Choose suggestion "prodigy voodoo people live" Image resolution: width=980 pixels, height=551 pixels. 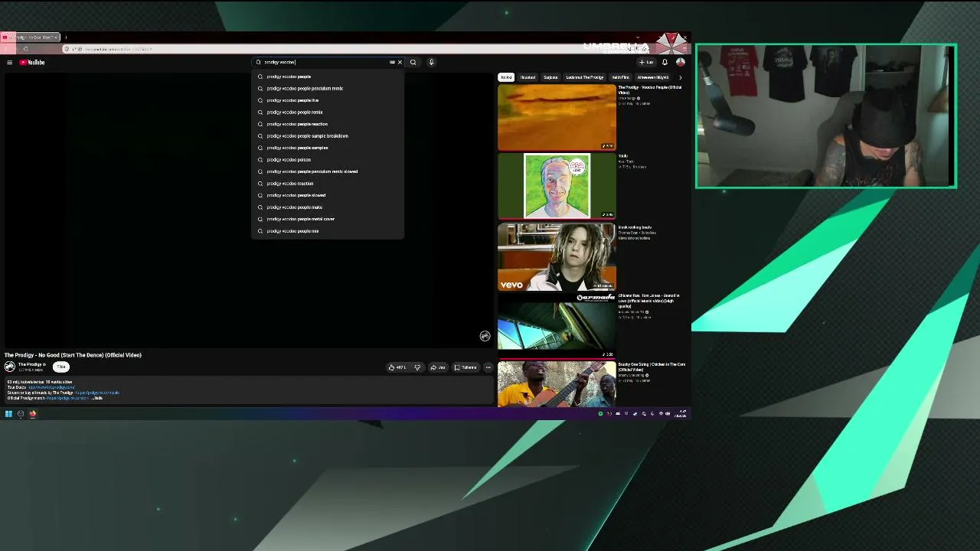click(x=328, y=100)
